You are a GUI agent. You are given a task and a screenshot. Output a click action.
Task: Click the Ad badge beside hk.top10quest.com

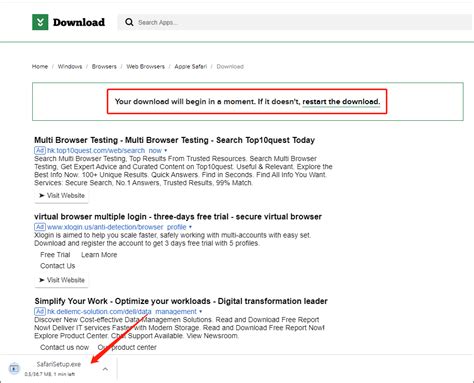[40, 150]
